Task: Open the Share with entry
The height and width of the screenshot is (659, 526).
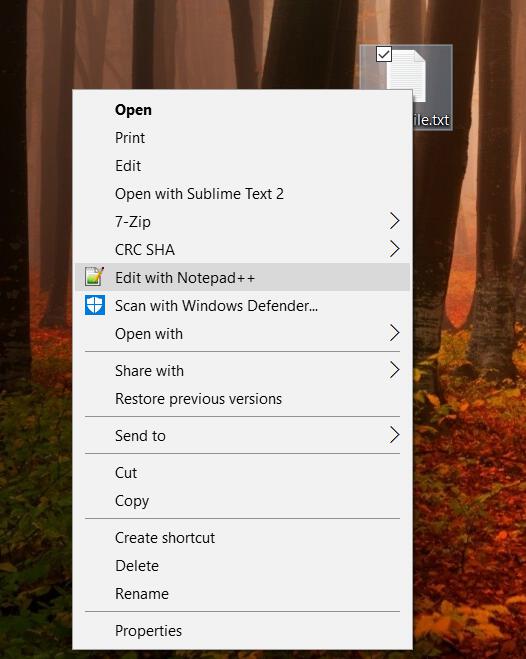Action: [242, 371]
